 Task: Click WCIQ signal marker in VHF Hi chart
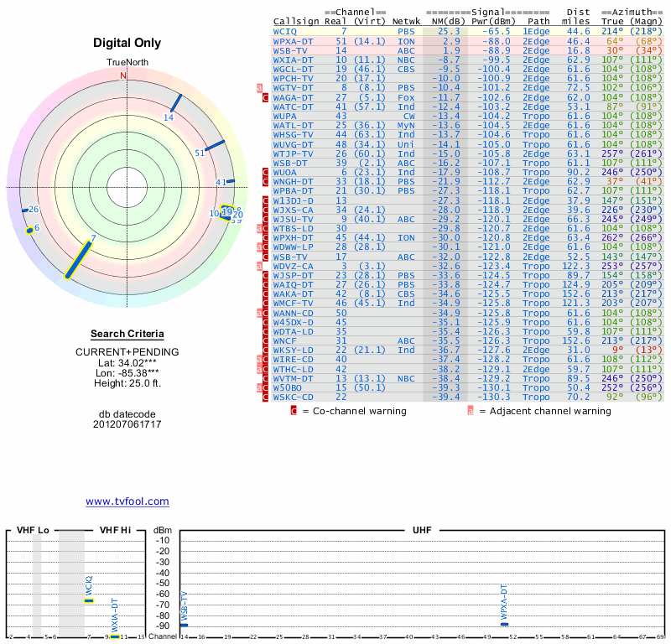coord(89,600)
